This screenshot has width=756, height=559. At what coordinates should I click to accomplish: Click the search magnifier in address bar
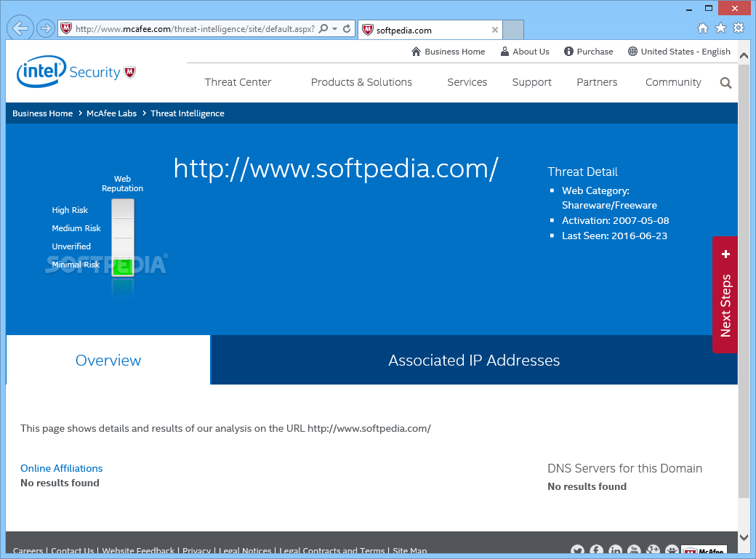click(323, 28)
